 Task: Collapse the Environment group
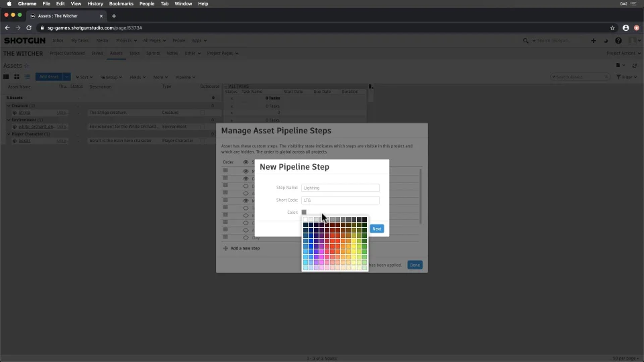(9, 120)
